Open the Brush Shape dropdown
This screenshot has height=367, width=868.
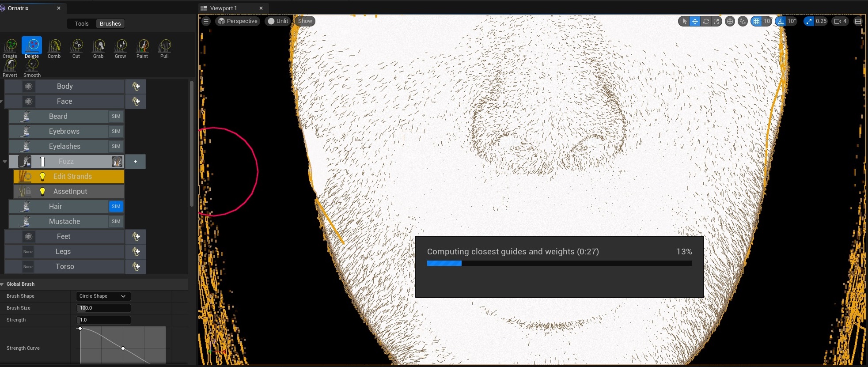click(x=103, y=296)
